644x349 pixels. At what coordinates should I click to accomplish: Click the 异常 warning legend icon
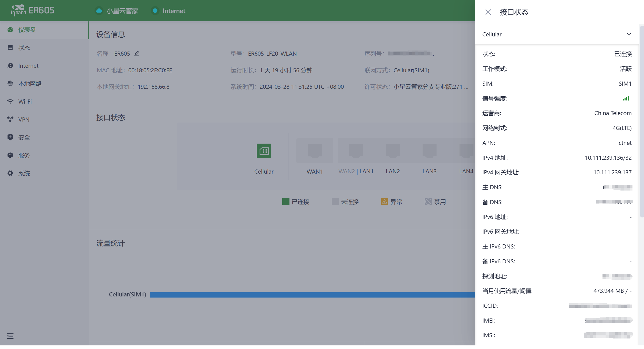pyautogui.click(x=385, y=202)
